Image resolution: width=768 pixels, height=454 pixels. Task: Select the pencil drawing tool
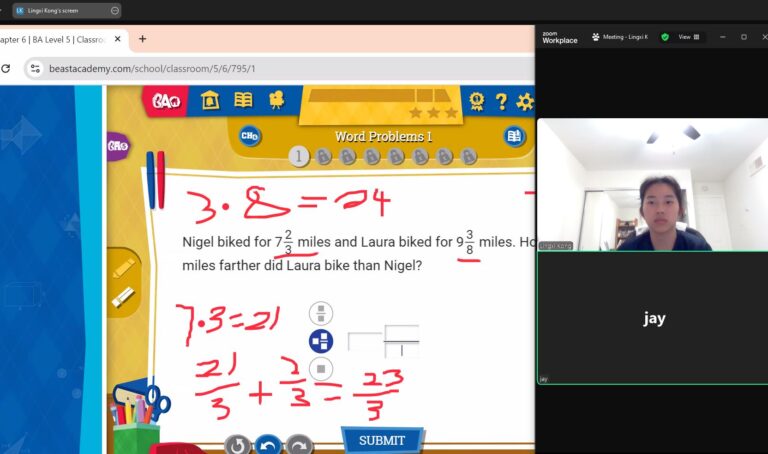point(123,268)
